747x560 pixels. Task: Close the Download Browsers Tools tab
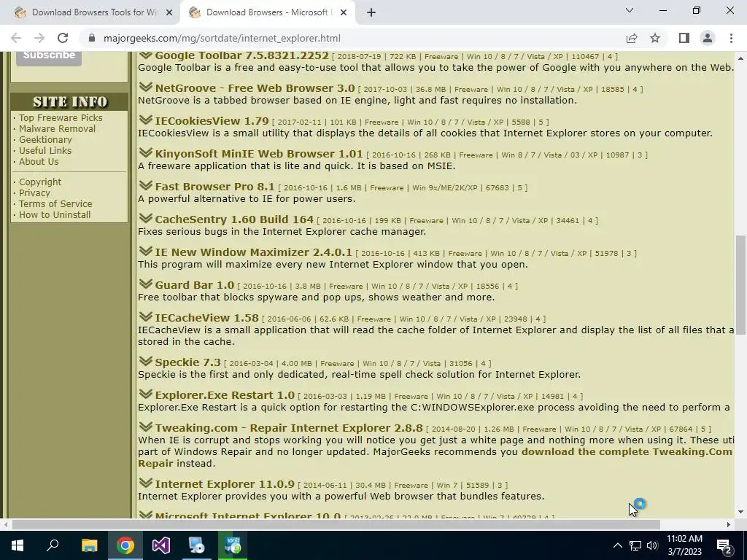pos(169,12)
